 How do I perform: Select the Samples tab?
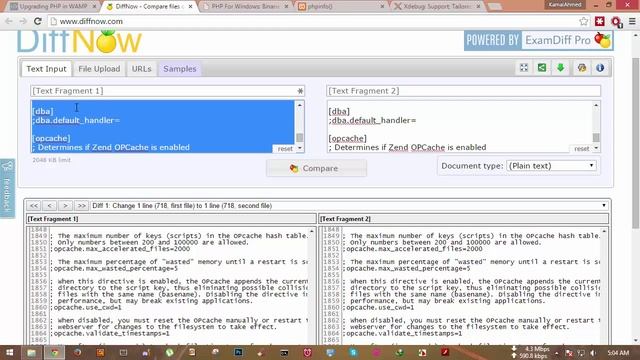tap(180, 69)
